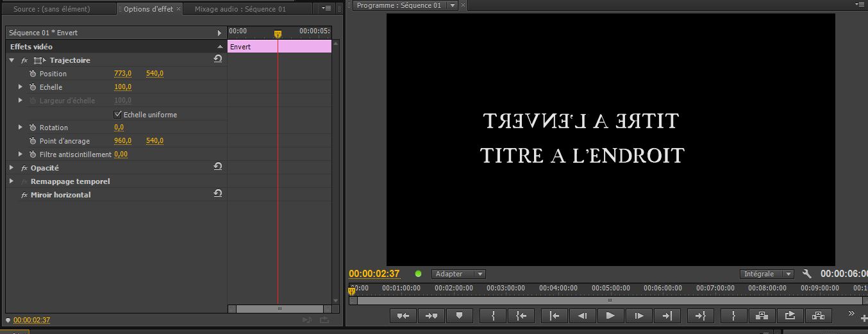The image size is (868, 334).
Task: Open the Intégrale resolution dropdown
Action: click(x=767, y=274)
